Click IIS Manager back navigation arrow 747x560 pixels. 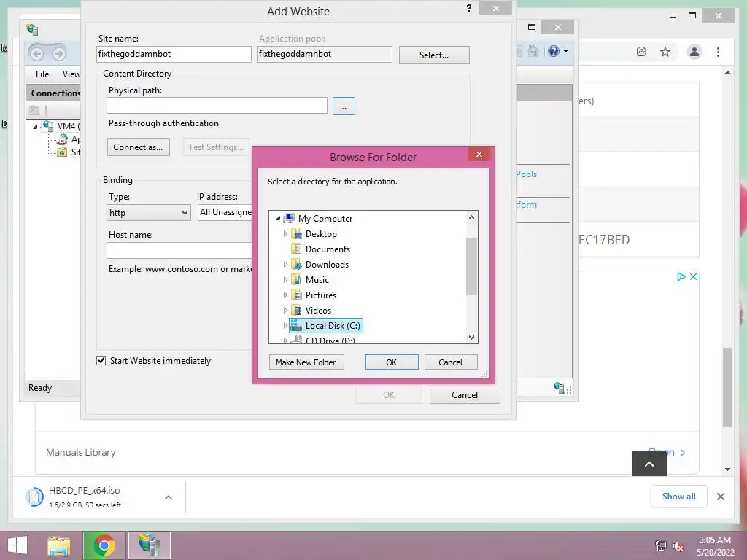coord(36,53)
